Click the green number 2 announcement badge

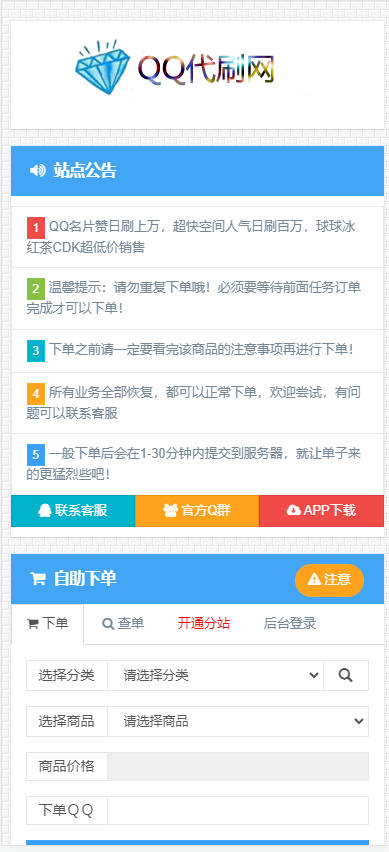tap(35, 289)
